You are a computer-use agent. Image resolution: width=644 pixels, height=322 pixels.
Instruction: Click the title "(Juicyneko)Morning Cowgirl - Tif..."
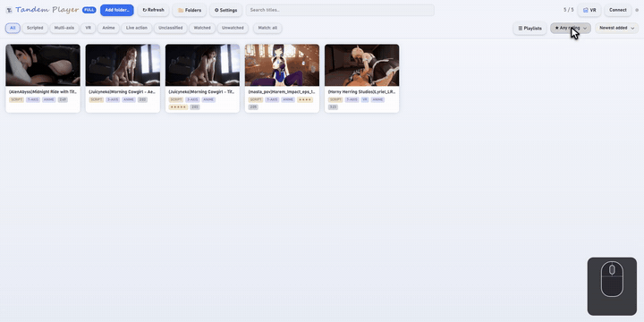202,92
